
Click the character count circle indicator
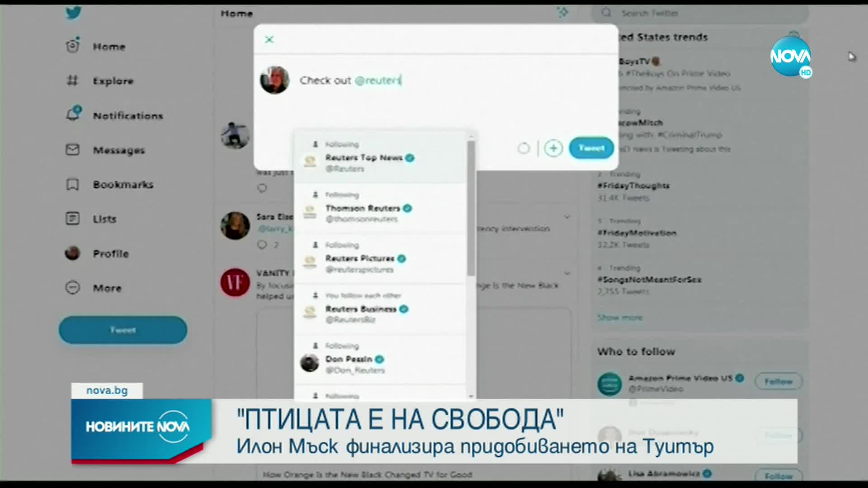tap(524, 148)
